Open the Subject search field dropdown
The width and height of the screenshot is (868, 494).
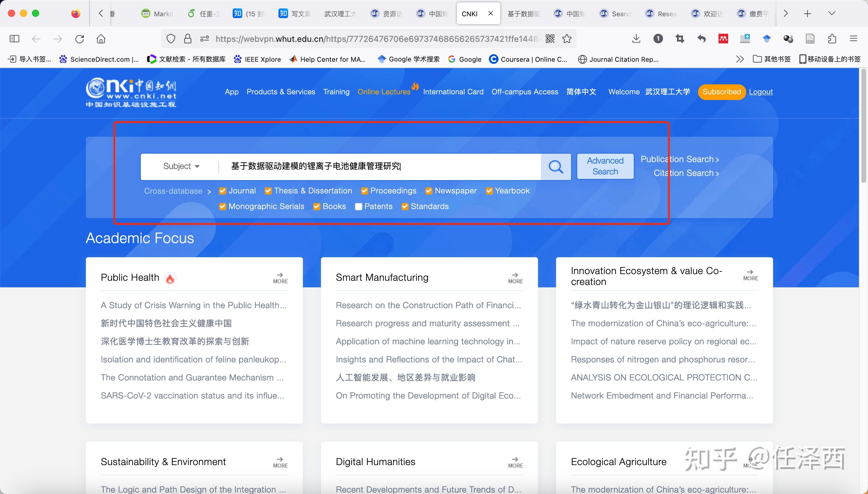pyautogui.click(x=181, y=166)
